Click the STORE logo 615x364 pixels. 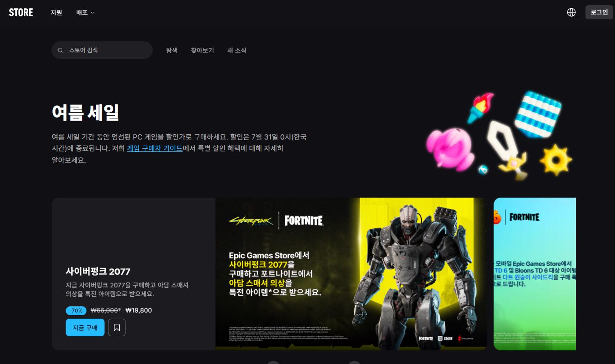pos(21,12)
